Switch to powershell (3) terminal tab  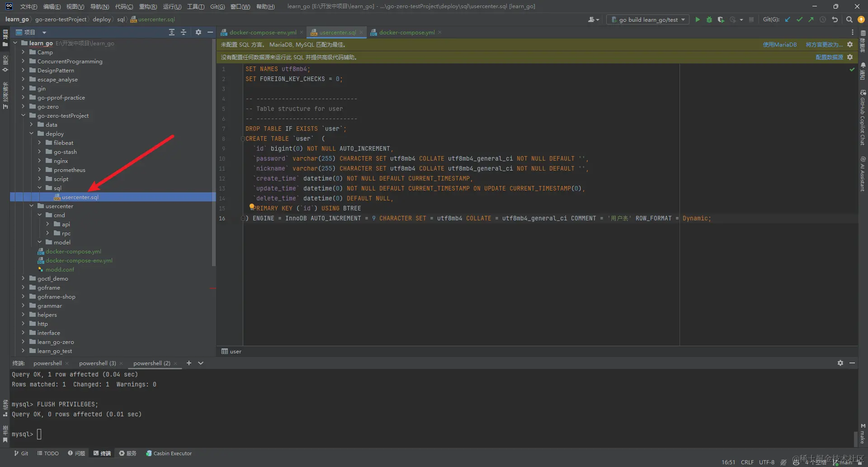(97, 363)
